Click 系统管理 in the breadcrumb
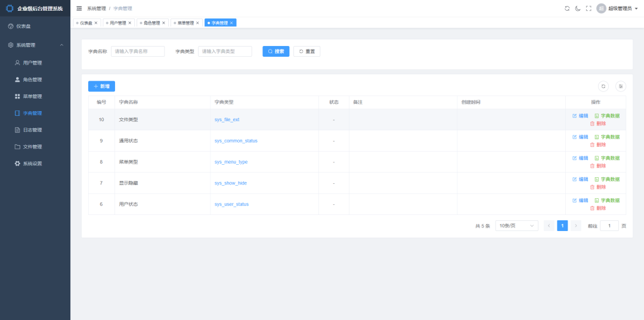This screenshot has width=644, height=320. pos(97,8)
